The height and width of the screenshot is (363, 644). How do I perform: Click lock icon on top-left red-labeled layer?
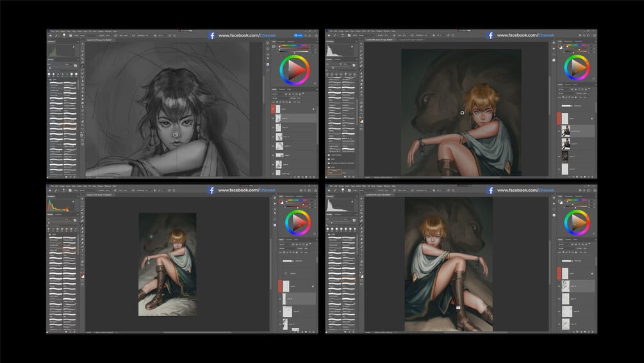[314, 110]
